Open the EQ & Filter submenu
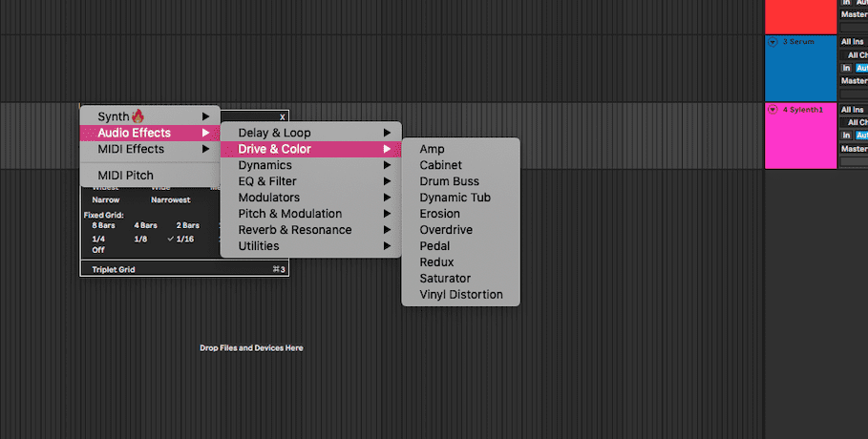 (x=310, y=181)
